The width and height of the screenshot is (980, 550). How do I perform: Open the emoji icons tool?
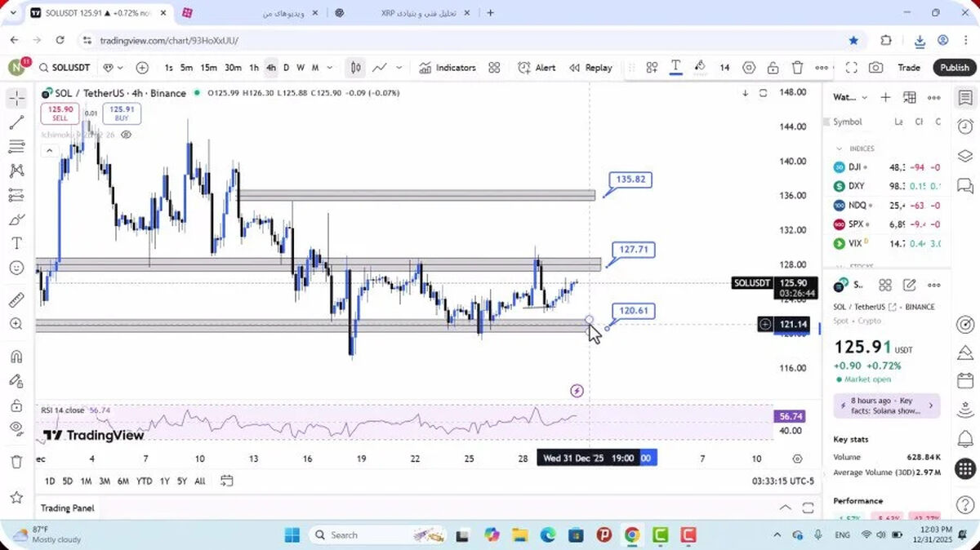[x=16, y=268]
